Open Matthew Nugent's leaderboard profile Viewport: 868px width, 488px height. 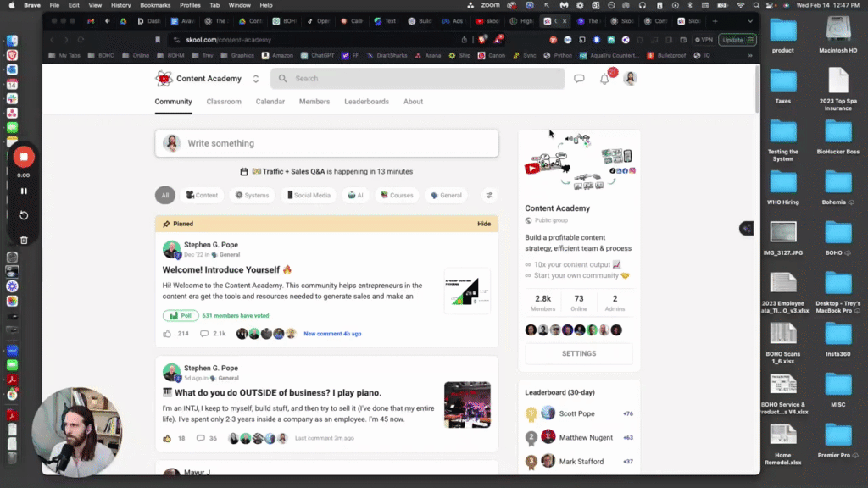pos(586,438)
